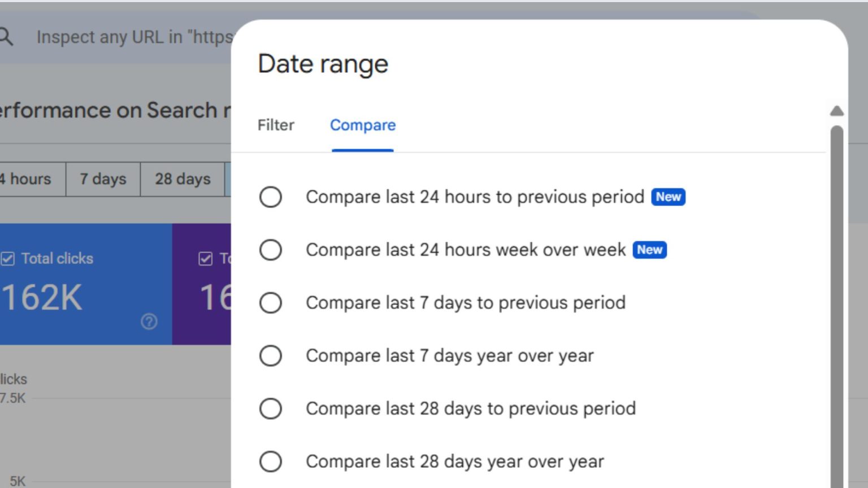
Task: Choose Compare last 7 days to previous period
Action: point(270,303)
